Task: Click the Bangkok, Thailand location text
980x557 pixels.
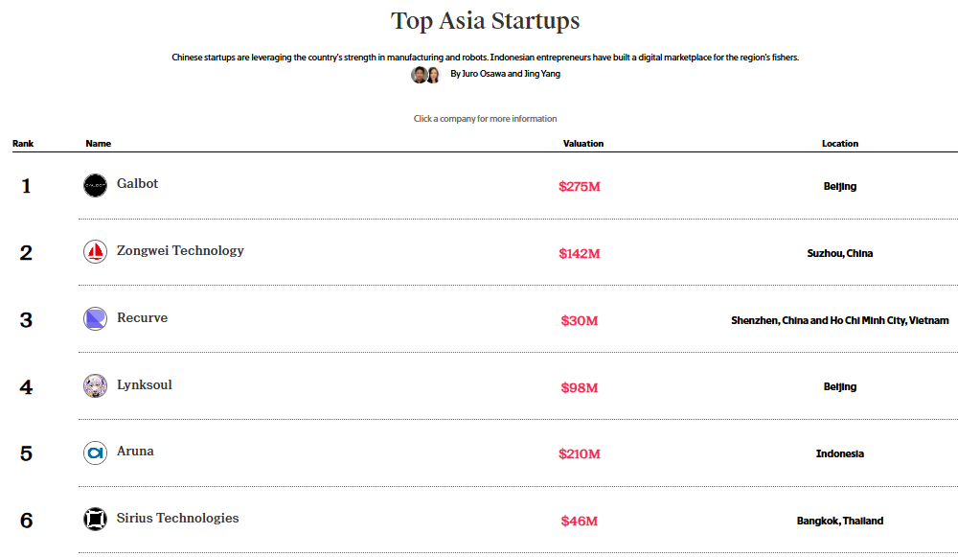Action: coord(840,522)
